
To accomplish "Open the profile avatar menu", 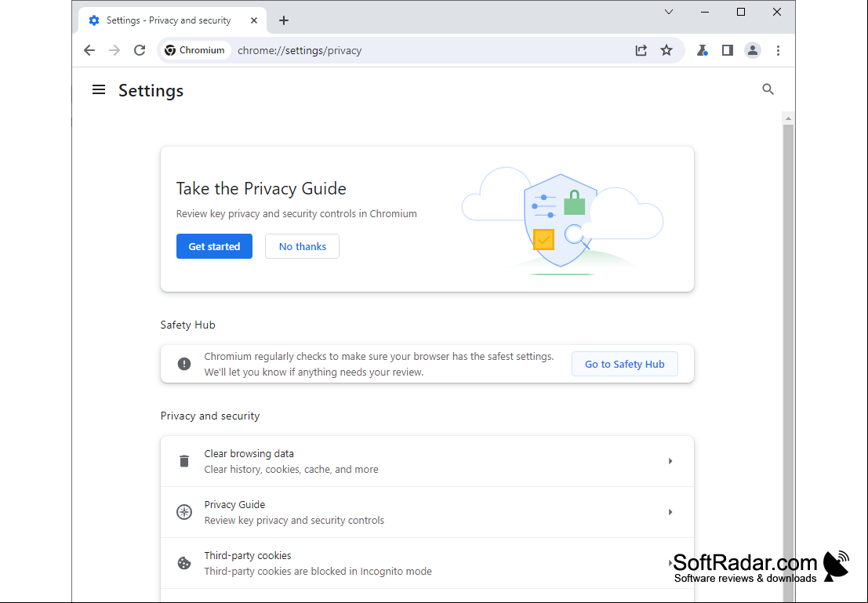I will (x=752, y=50).
